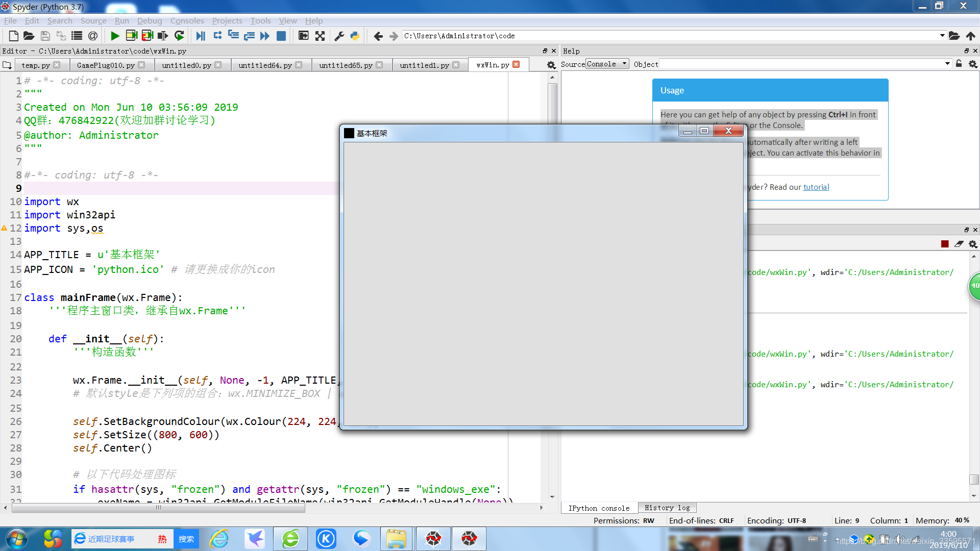This screenshot has width=980, height=551.
Task: Open Preferences via the wrench icon
Action: pyautogui.click(x=339, y=36)
